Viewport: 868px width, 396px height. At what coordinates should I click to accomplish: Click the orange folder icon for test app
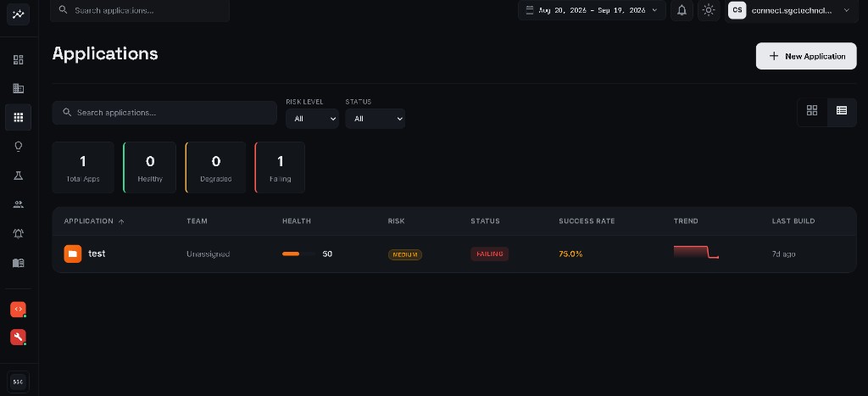pos(73,254)
